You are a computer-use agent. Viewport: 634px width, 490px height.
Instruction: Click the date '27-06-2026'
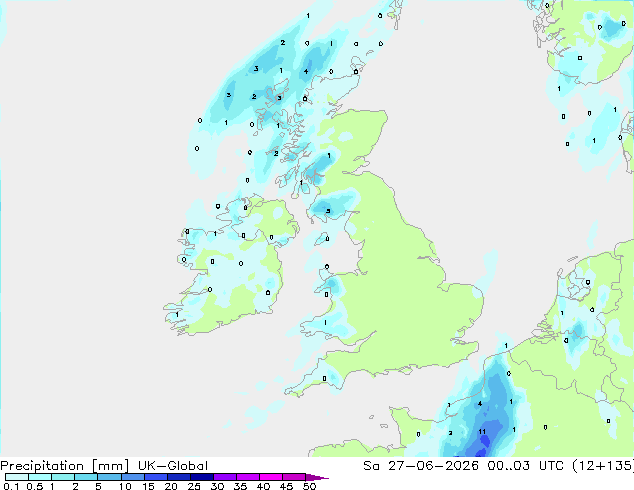point(433,466)
